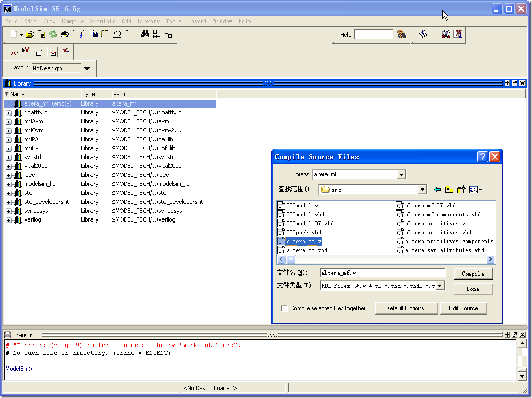This screenshot has height=398, width=532.
Task: Click the Help search binoculars icon
Action: pos(402,35)
